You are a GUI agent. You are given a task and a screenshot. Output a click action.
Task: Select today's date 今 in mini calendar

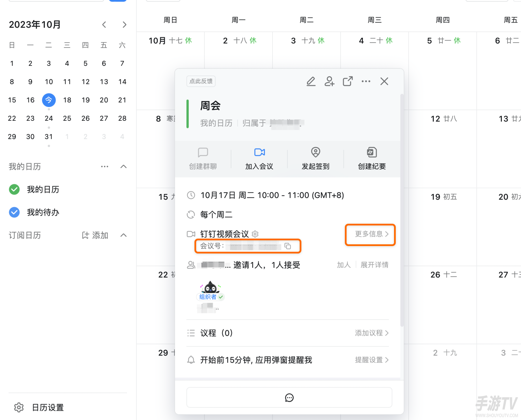[49, 100]
